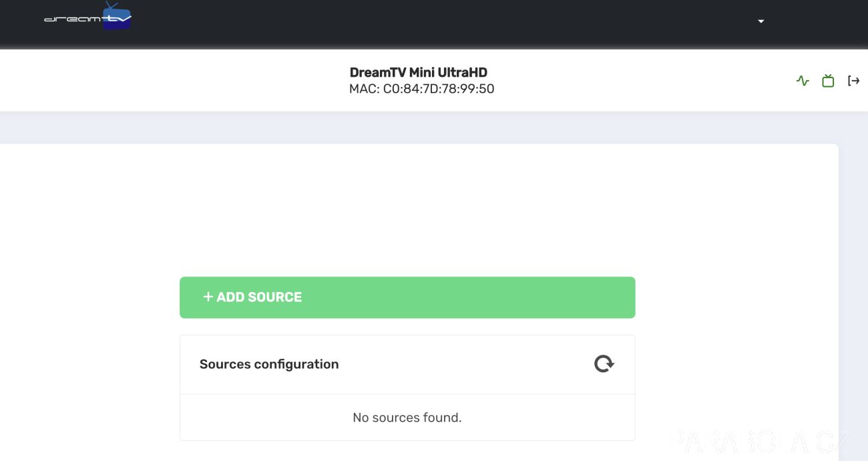The height and width of the screenshot is (461, 868).
Task: Log out using the exit arrow icon
Action: click(x=853, y=81)
